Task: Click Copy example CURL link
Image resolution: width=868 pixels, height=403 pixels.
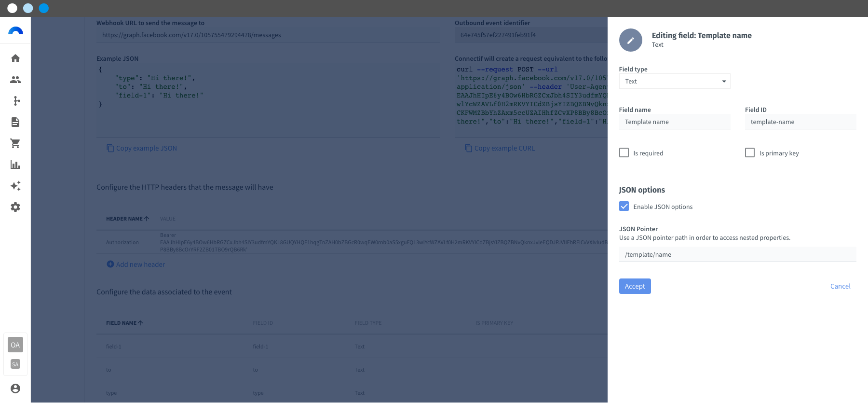Action: (x=504, y=148)
